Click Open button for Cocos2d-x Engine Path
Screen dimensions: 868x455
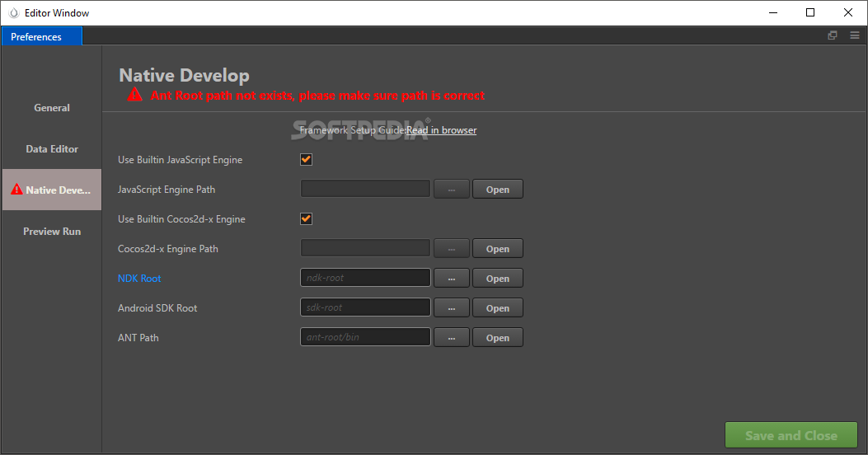click(498, 249)
